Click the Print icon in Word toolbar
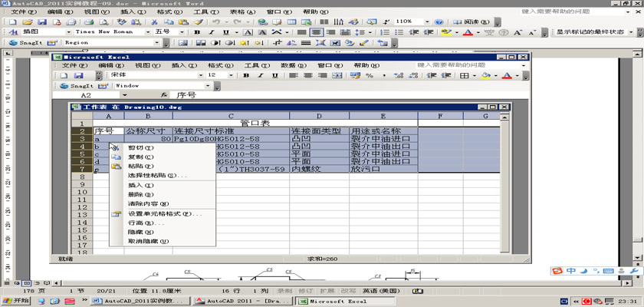644x307 pixels. 89,21
